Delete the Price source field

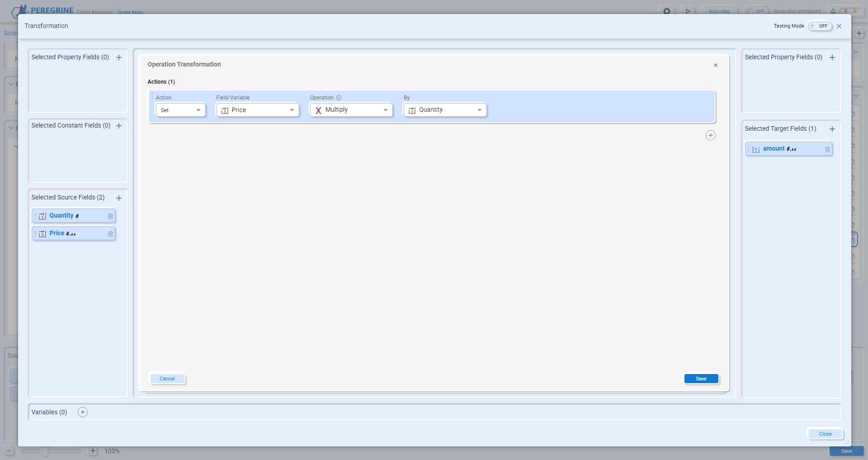110,234
